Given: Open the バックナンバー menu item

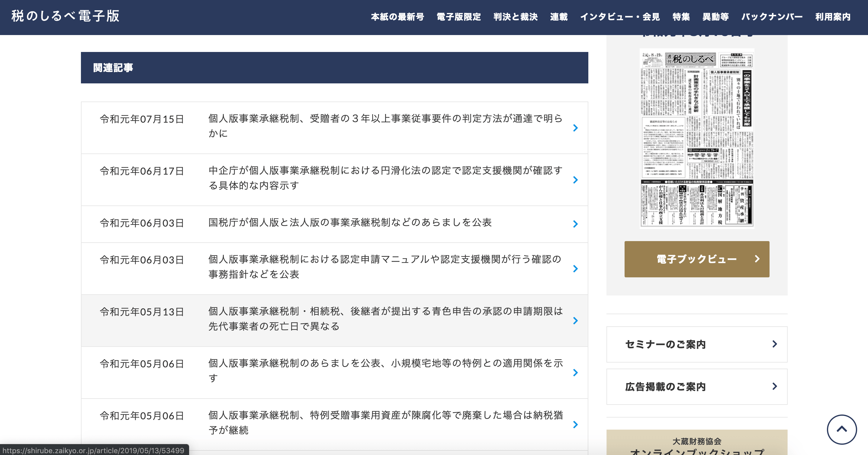Looking at the screenshot, I should tap(772, 17).
